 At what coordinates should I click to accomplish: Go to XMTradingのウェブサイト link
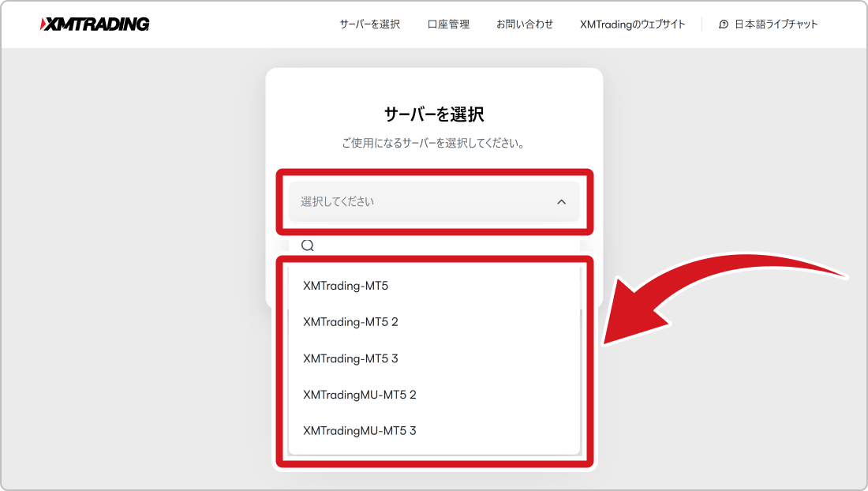click(632, 24)
